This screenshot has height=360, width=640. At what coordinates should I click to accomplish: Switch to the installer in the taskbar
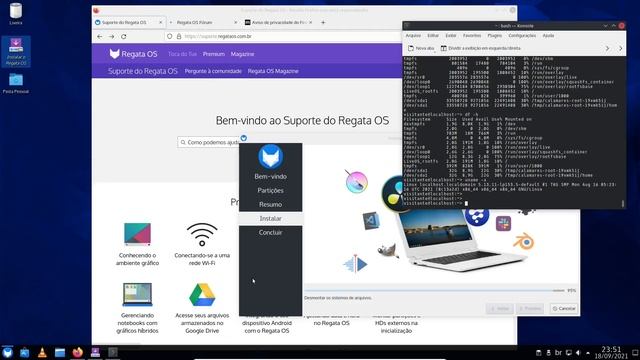[x=95, y=353]
